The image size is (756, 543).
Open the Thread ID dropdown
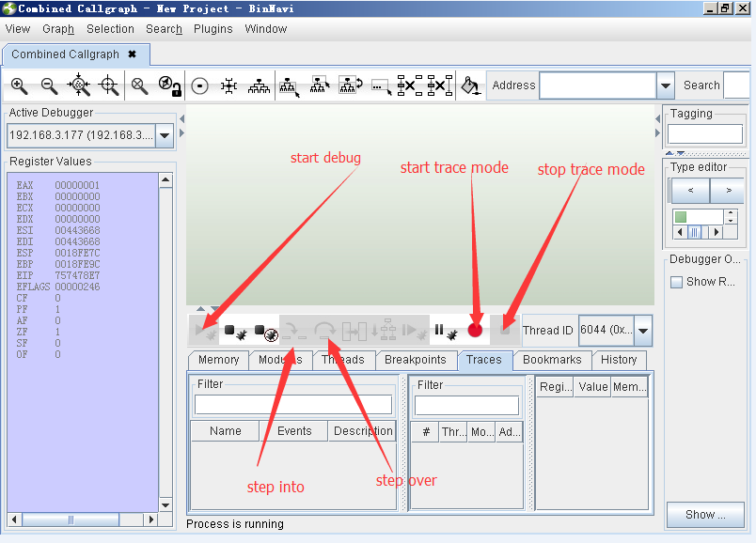click(x=643, y=331)
